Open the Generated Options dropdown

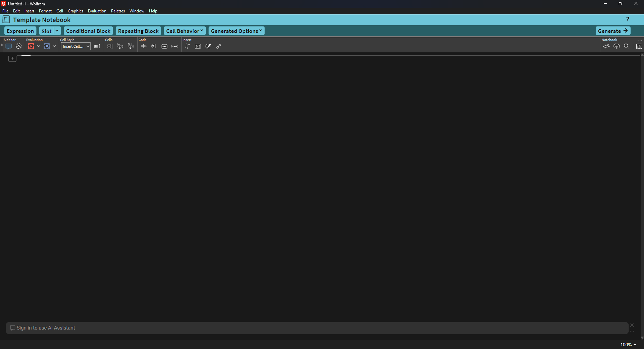[x=237, y=31]
